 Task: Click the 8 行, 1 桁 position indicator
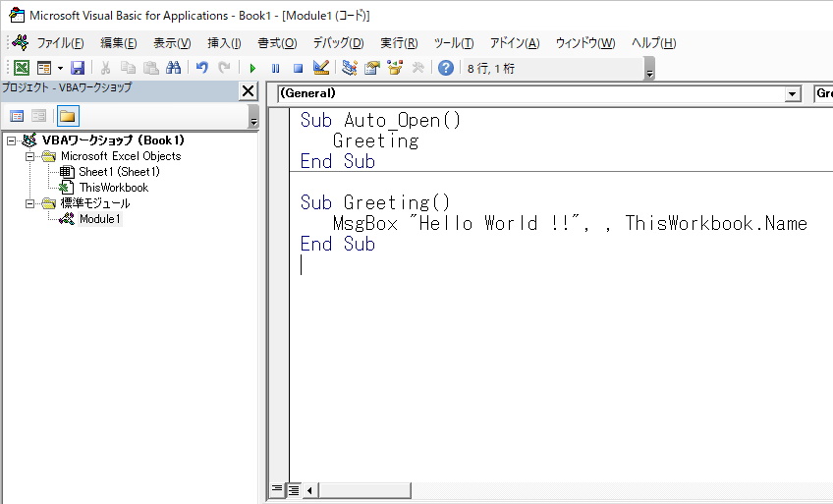click(x=491, y=69)
